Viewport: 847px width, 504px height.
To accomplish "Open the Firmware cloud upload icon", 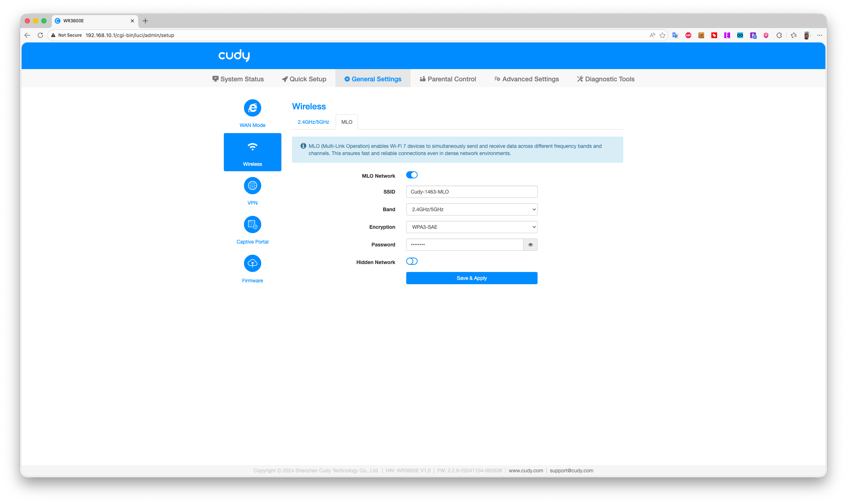I will 252,263.
